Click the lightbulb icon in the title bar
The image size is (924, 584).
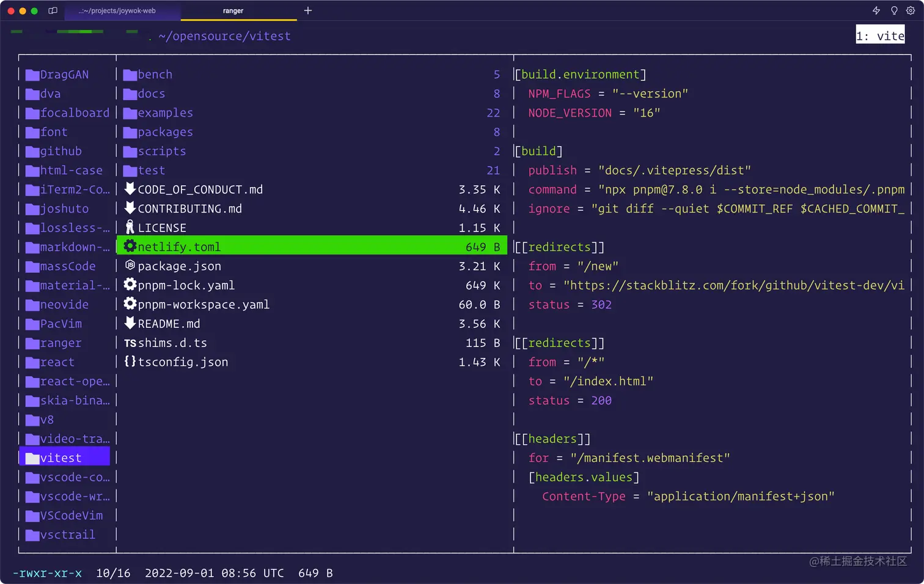tap(893, 10)
